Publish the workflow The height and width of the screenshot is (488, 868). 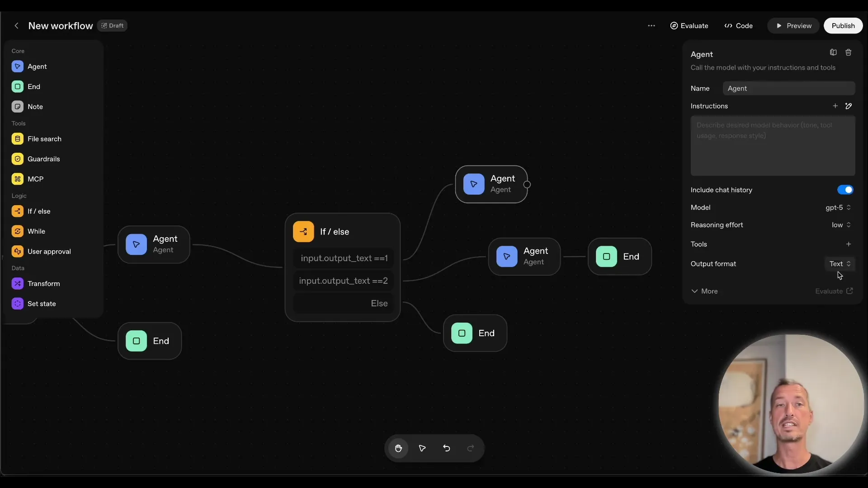pos(843,26)
